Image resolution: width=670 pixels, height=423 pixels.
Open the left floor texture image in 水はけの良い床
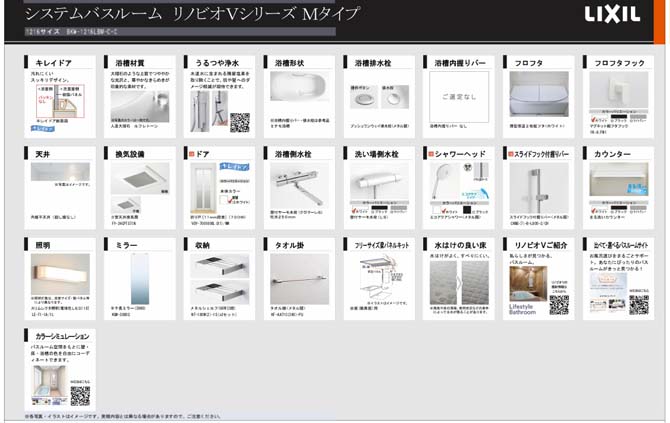(x=443, y=282)
